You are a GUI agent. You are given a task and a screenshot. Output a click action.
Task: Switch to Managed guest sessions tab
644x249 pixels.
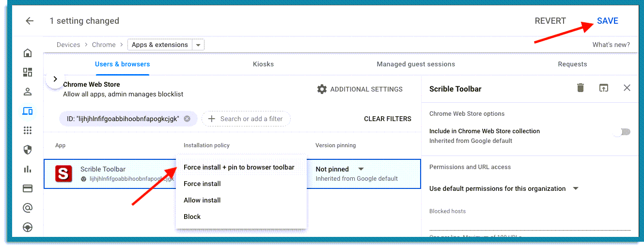tap(416, 64)
